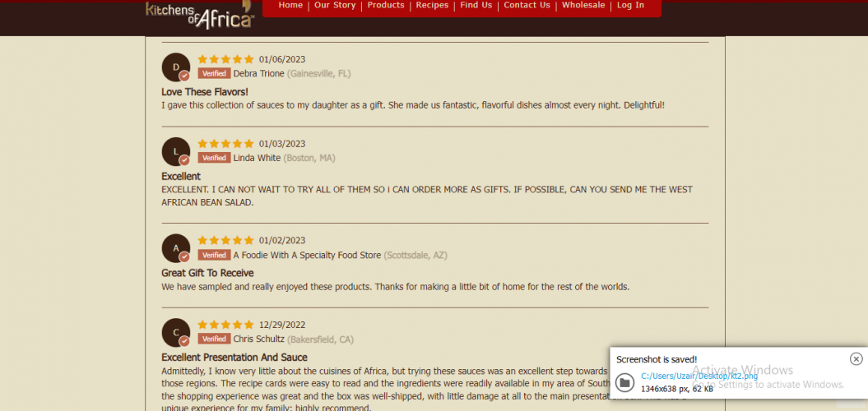The width and height of the screenshot is (868, 411).
Task: Go to the Wholesale page
Action: (583, 5)
